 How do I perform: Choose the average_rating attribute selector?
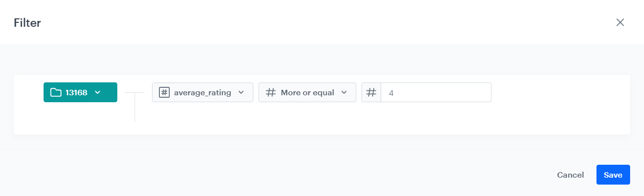[x=202, y=92]
